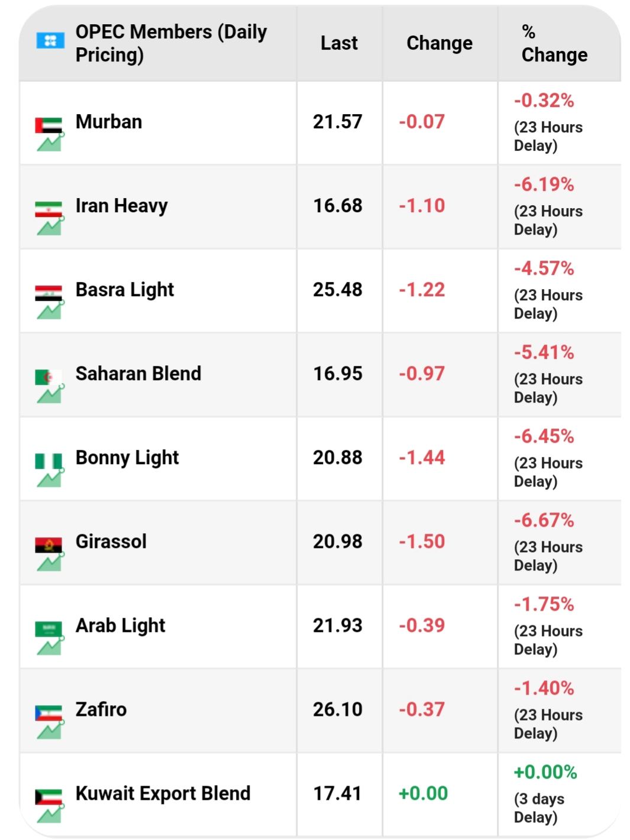Select the Kuwait Export Blend name
Image resolution: width=630 pixels, height=840 pixels.
(163, 793)
